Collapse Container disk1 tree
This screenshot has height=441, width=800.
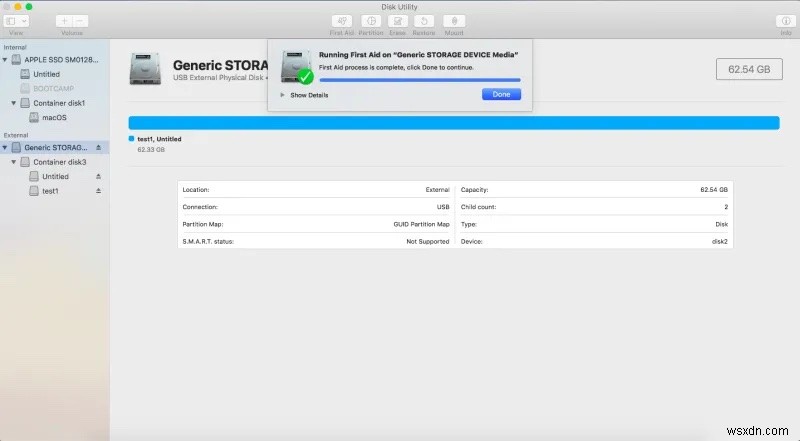[x=14, y=103]
